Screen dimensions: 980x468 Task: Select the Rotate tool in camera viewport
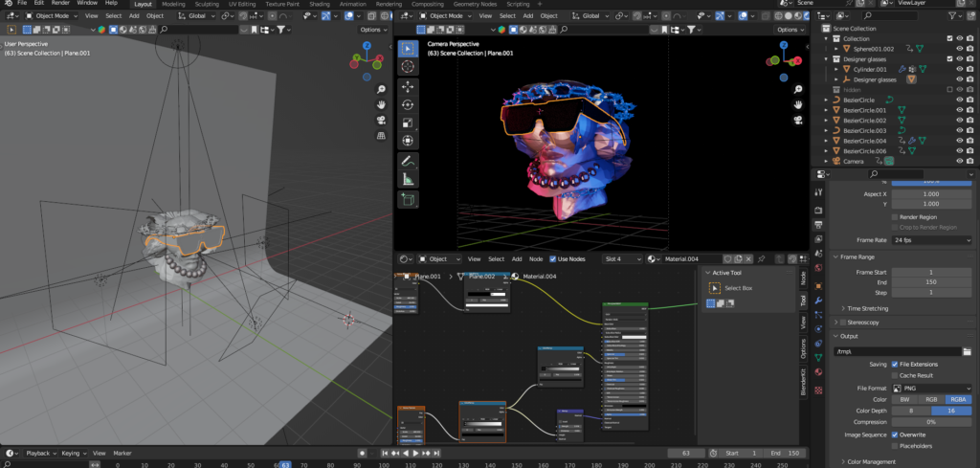pyautogui.click(x=408, y=104)
